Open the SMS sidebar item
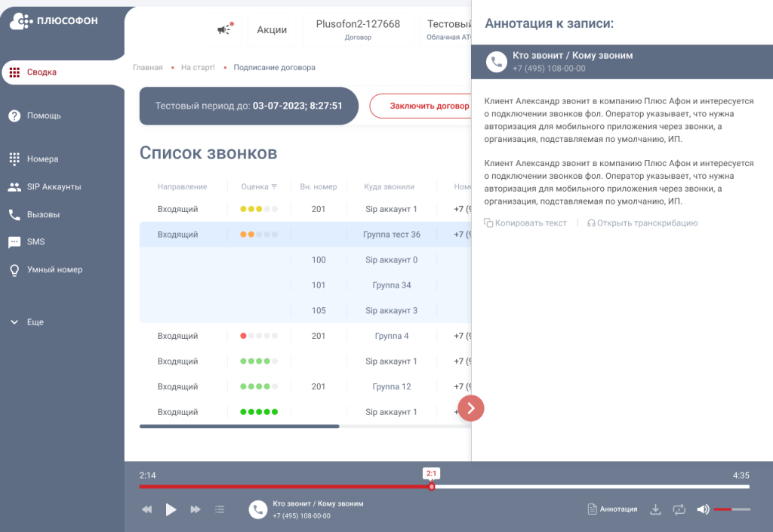Image resolution: width=773 pixels, height=532 pixels. click(x=36, y=242)
